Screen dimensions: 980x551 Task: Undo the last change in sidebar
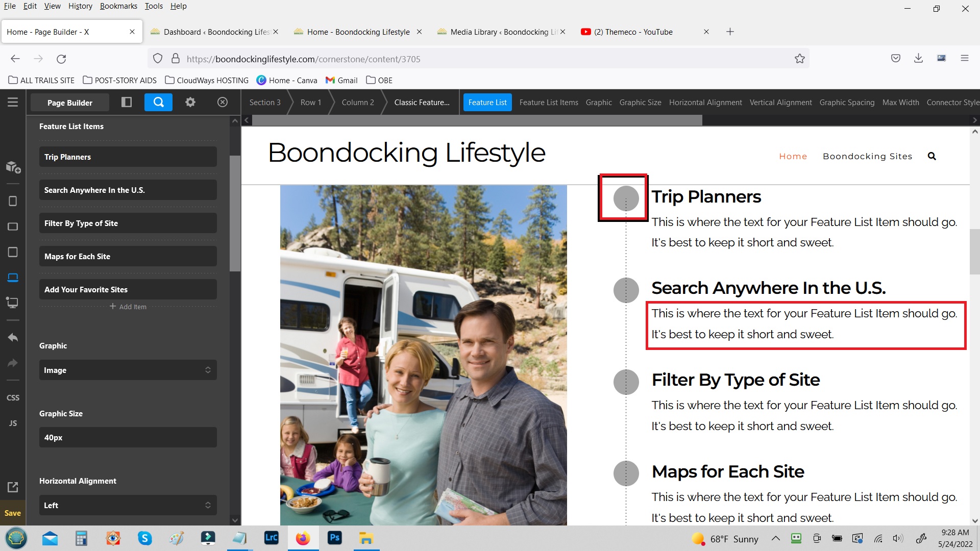13,337
